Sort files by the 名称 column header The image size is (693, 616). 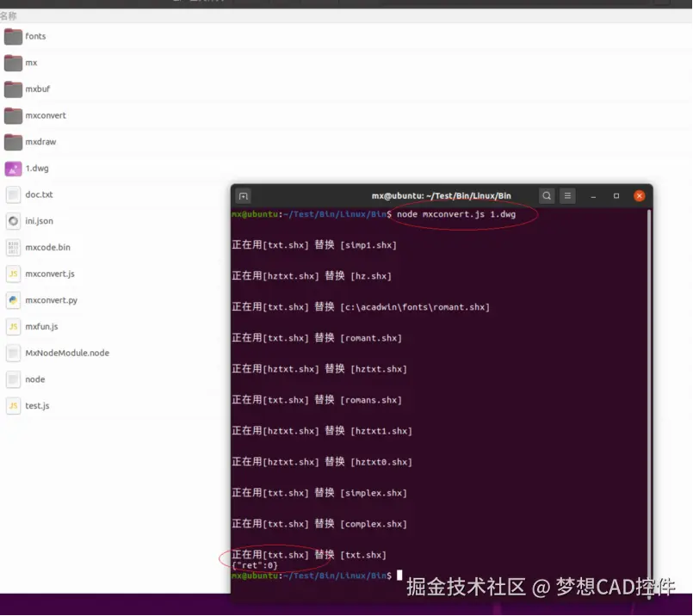coord(8,16)
